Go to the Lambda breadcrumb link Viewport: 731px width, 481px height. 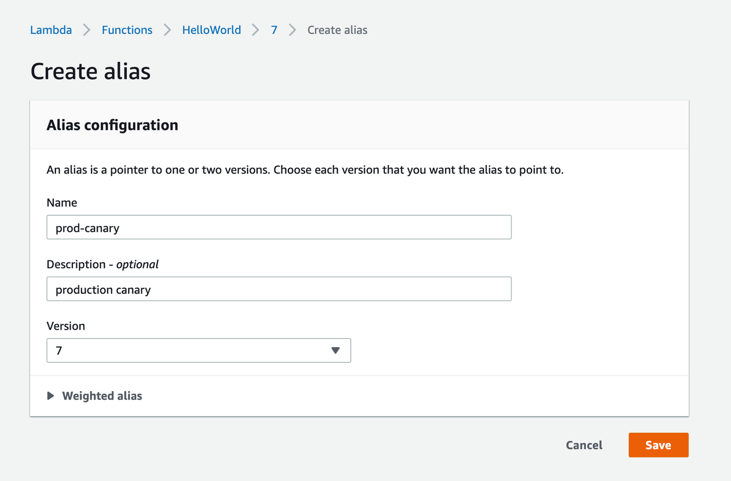tap(51, 30)
